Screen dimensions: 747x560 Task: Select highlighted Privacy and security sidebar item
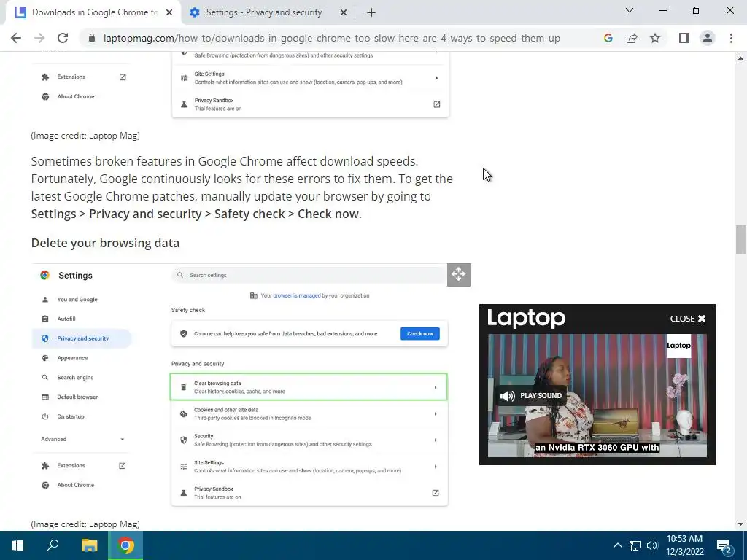(82, 338)
